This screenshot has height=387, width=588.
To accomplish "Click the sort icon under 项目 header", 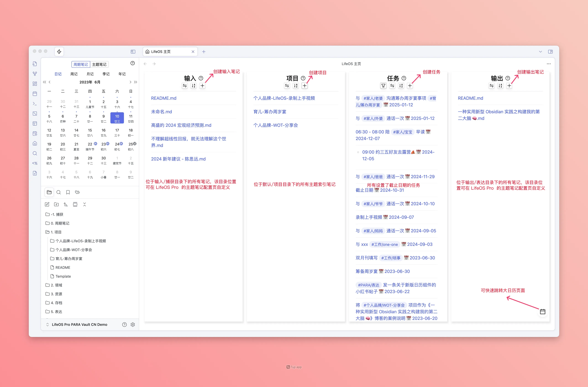I will click(296, 86).
